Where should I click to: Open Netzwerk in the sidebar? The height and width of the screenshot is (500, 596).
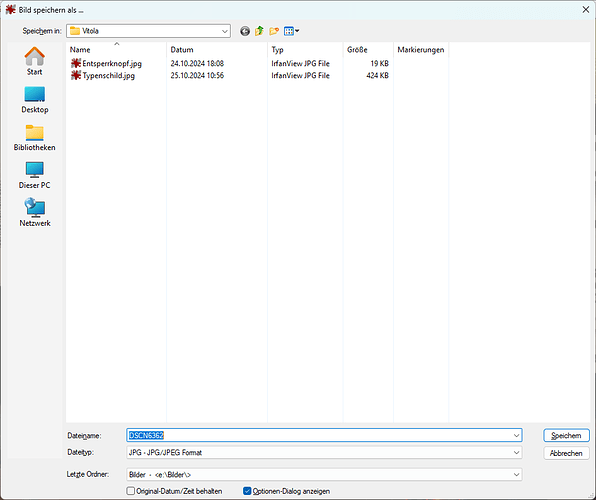(x=35, y=213)
